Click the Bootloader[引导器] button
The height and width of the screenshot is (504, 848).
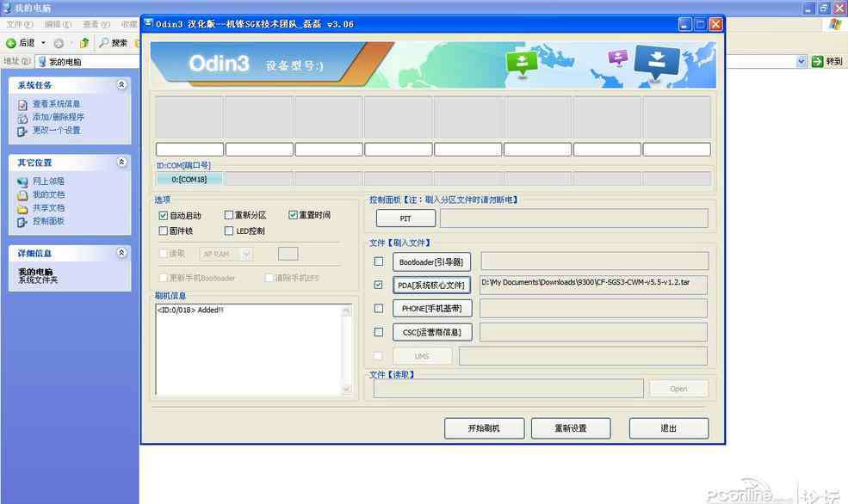pos(431,262)
